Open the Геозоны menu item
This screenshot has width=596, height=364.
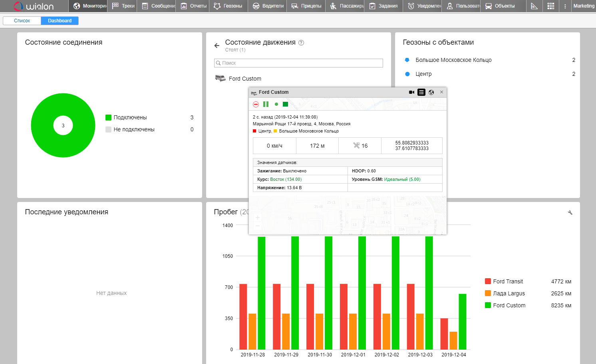[228, 6]
